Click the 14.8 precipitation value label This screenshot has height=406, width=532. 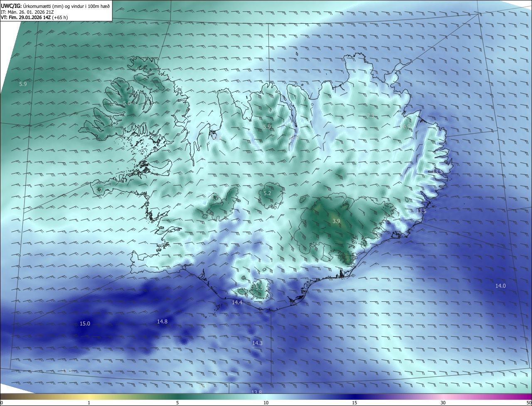tap(162, 321)
